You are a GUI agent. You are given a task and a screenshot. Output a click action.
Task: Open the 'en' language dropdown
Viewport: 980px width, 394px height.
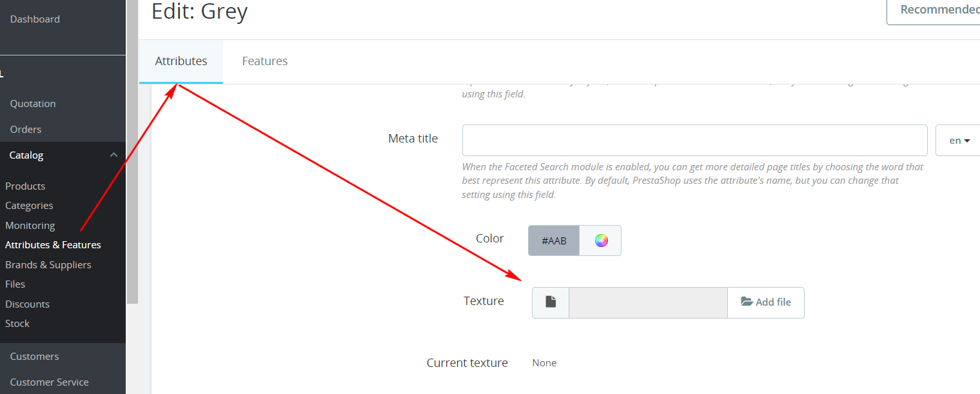pyautogui.click(x=959, y=141)
